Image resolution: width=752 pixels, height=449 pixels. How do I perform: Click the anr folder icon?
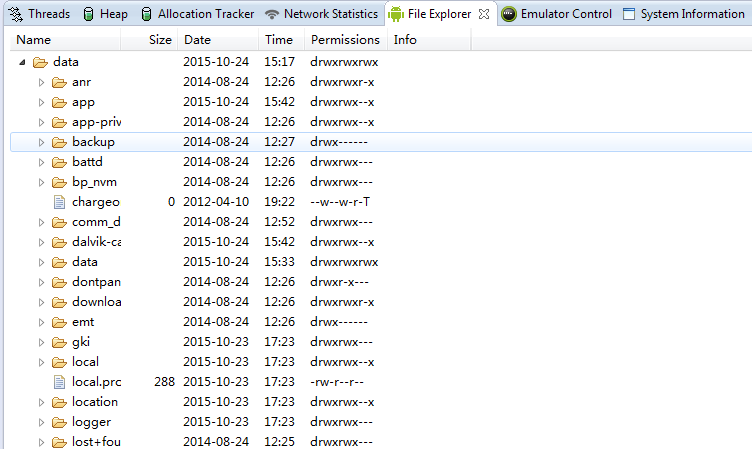click(59, 83)
